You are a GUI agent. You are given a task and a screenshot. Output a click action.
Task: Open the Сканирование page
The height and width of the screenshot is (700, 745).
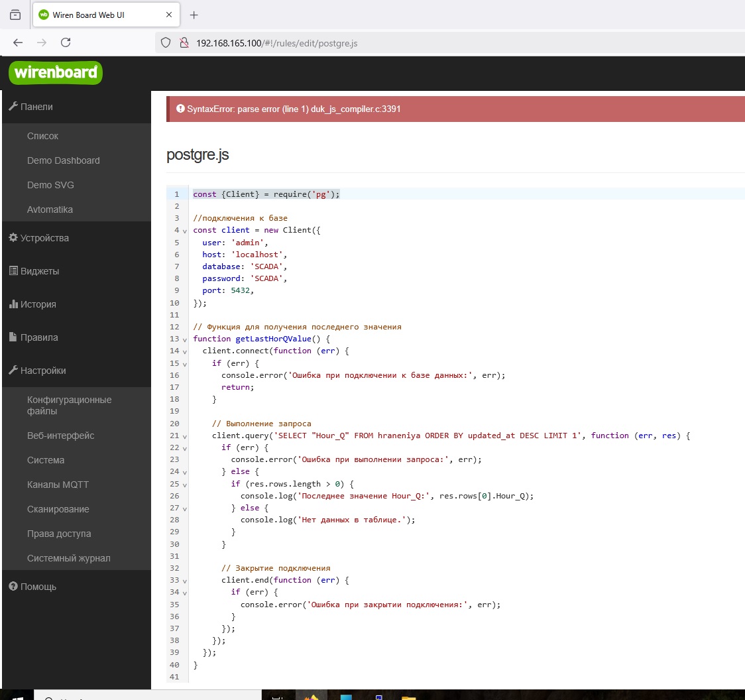(x=58, y=510)
